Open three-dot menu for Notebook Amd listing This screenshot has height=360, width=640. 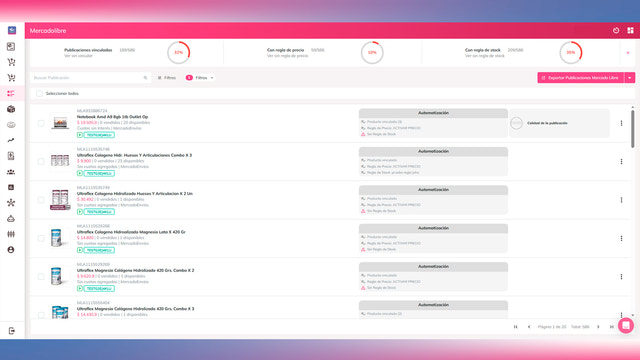click(x=621, y=123)
